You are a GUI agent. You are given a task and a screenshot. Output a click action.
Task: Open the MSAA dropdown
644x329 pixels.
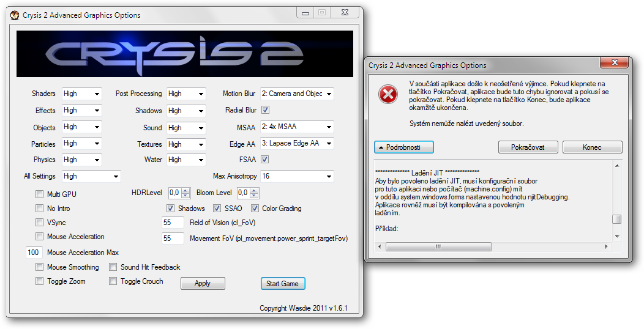pos(297,127)
